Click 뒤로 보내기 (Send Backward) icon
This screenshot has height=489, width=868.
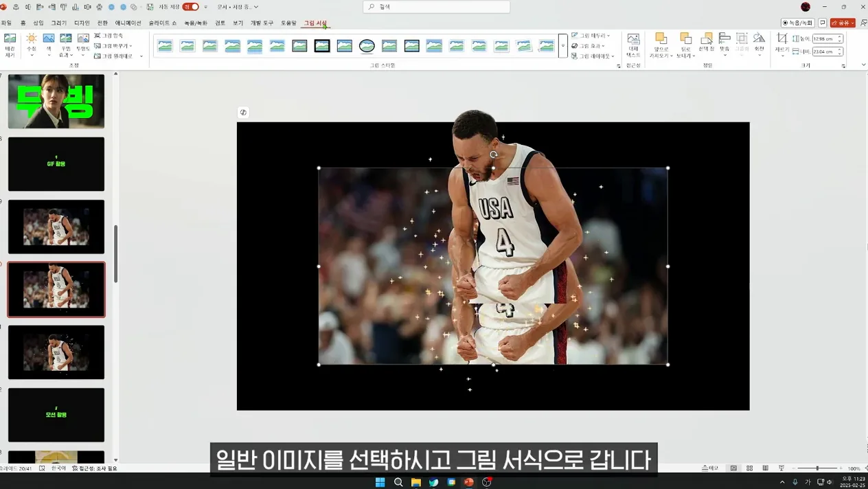point(685,38)
